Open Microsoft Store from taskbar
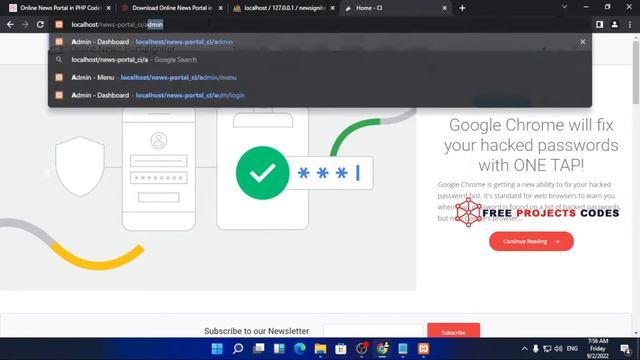 coord(341,349)
